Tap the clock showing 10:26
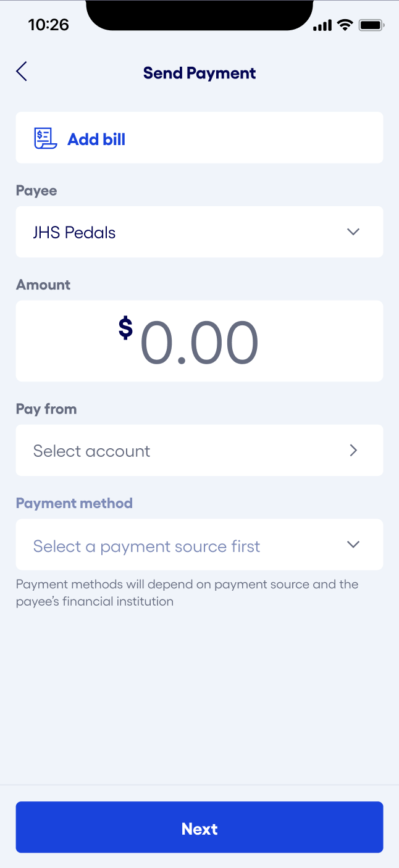 click(49, 25)
